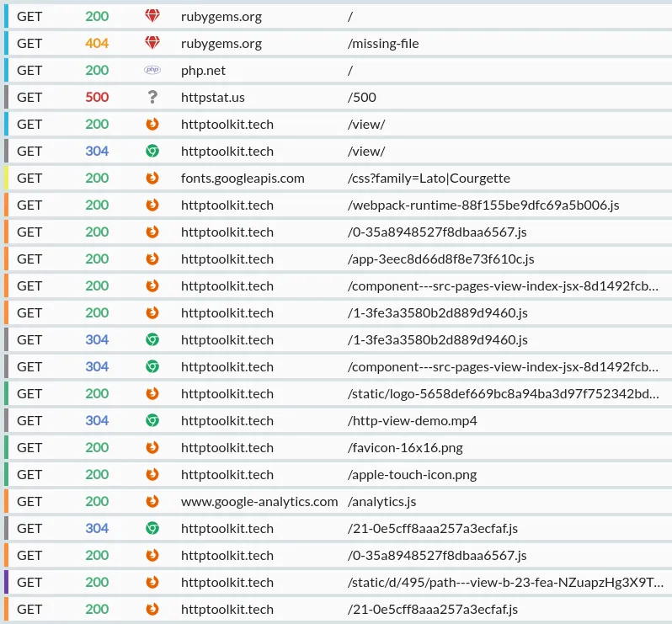Click the Firefox icon on the fonts.googleapis.com row

coord(152,178)
